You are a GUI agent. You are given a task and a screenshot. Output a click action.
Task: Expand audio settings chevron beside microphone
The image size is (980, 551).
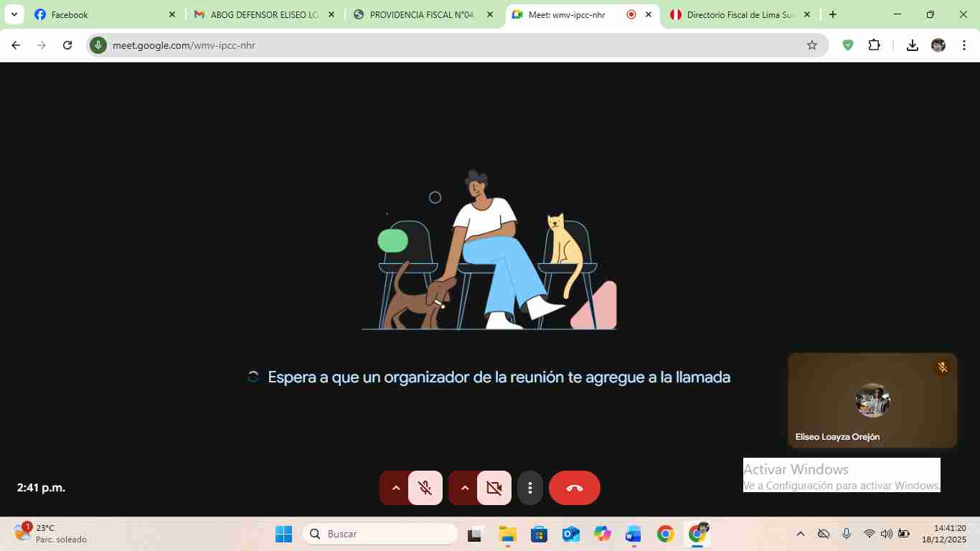click(x=395, y=488)
